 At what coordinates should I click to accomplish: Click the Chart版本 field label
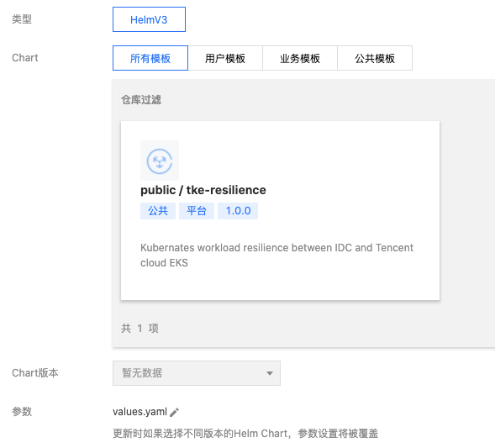tap(35, 373)
